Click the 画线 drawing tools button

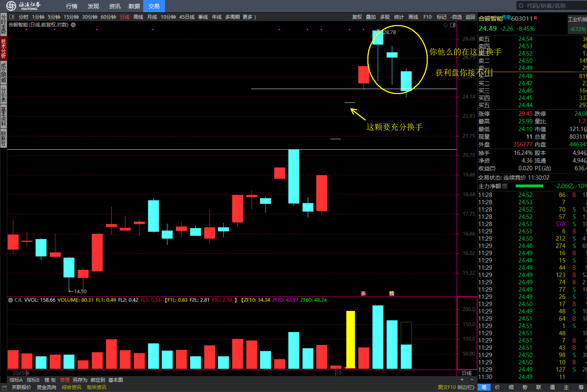[413, 17]
